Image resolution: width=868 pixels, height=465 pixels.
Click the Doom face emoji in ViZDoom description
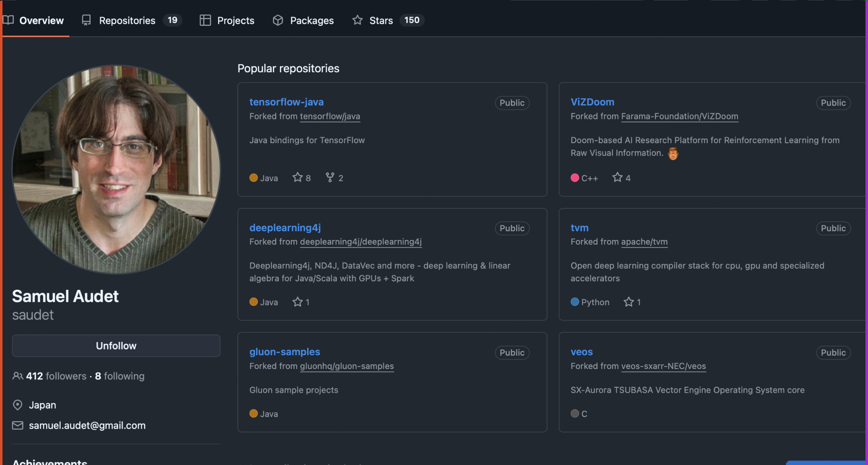point(673,153)
